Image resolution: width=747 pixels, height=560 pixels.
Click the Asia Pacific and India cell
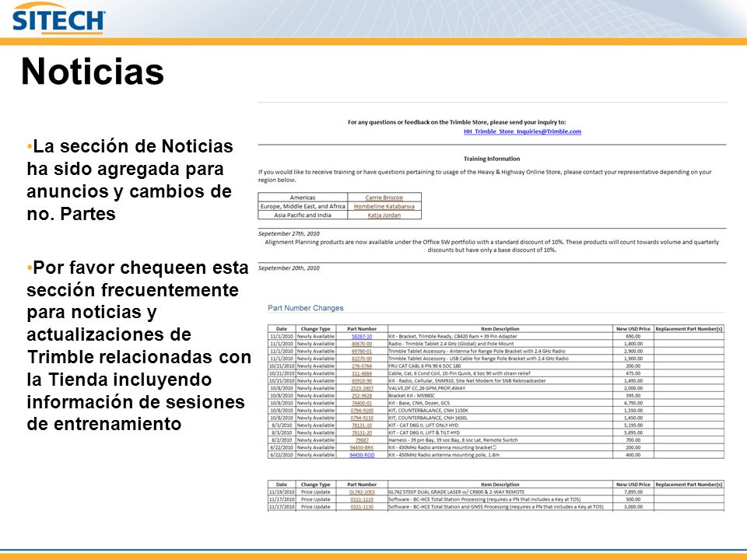[x=303, y=215]
